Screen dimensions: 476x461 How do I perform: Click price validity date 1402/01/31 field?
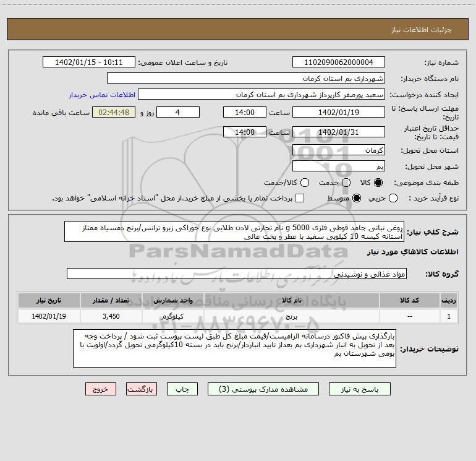tap(339, 132)
